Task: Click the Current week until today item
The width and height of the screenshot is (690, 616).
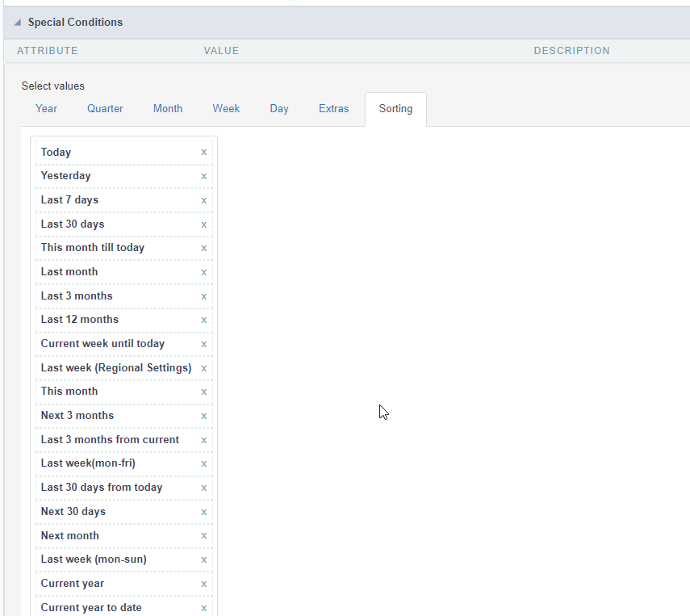Action: pyautogui.click(x=102, y=344)
